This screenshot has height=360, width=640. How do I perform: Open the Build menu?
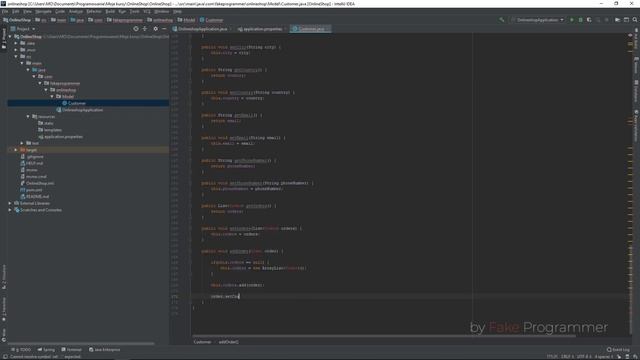pyautogui.click(x=110, y=11)
